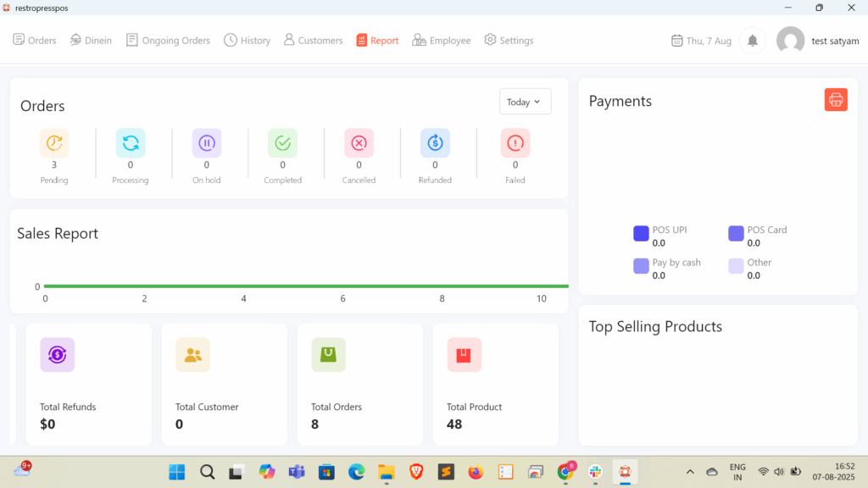The width and height of the screenshot is (868, 488).
Task: Select the On hold pause icon
Action: coord(207,143)
